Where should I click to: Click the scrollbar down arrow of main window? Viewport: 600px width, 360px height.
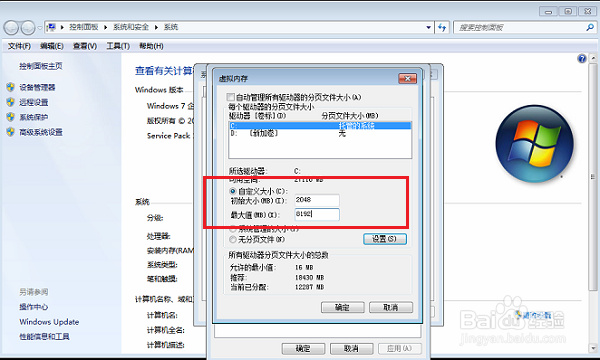pyautogui.click(x=593, y=348)
